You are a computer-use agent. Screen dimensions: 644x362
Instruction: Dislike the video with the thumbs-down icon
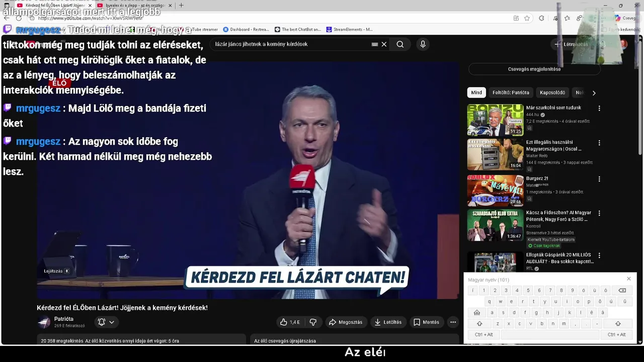pyautogui.click(x=313, y=322)
